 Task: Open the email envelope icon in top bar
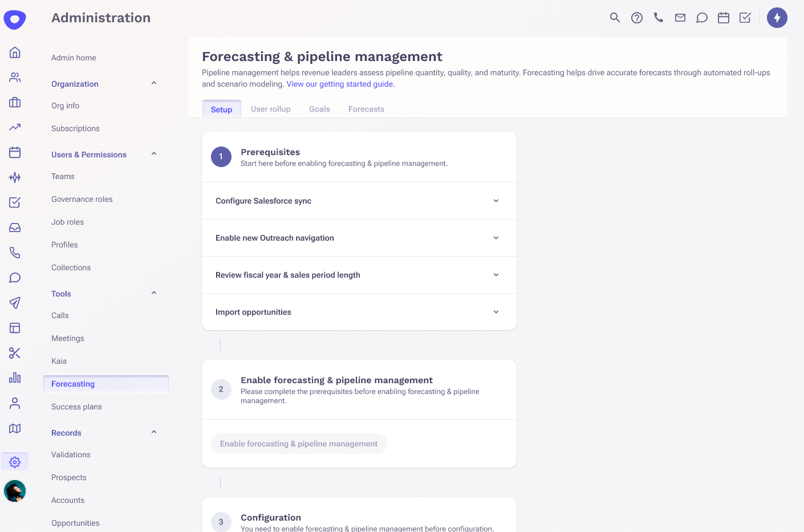tap(680, 18)
